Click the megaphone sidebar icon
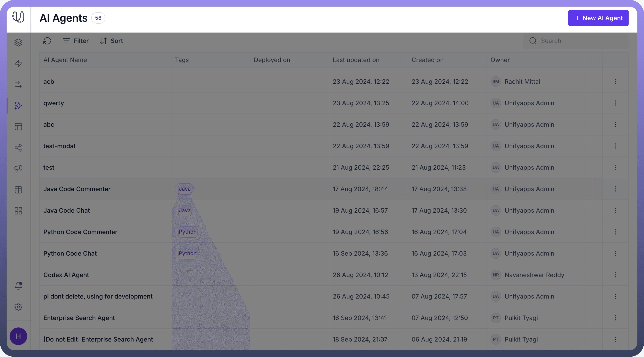The height and width of the screenshot is (357, 644). click(18, 169)
